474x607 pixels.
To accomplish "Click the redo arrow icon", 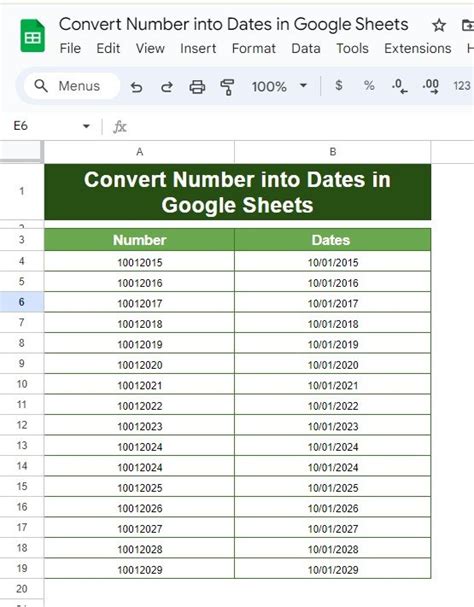I will point(167,87).
